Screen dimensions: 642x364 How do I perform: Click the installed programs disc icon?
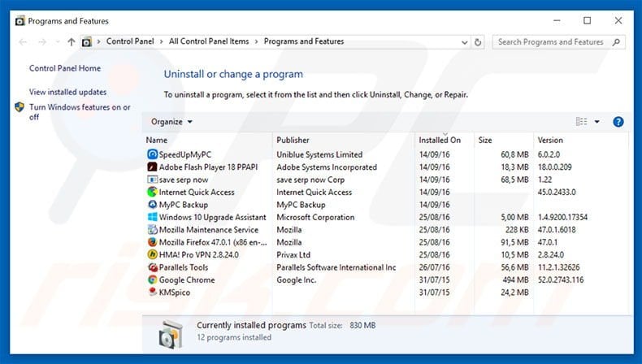(x=171, y=334)
